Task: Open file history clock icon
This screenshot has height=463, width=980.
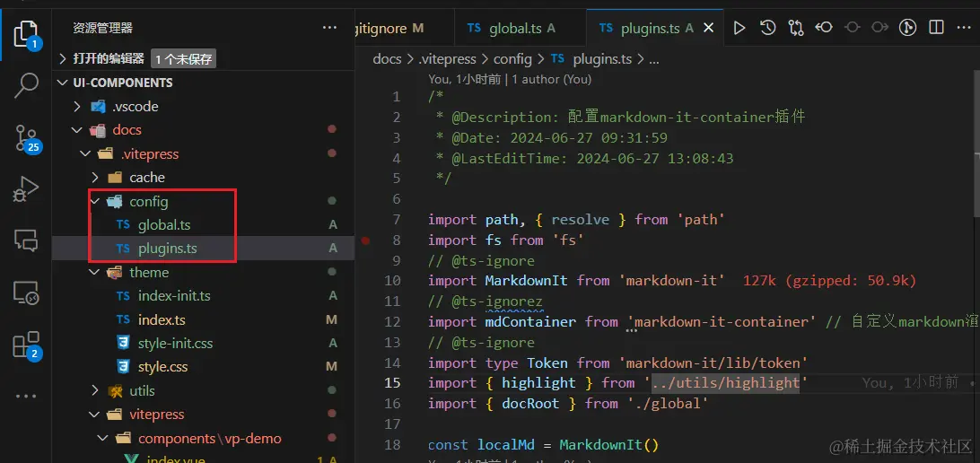Action: [x=767, y=28]
